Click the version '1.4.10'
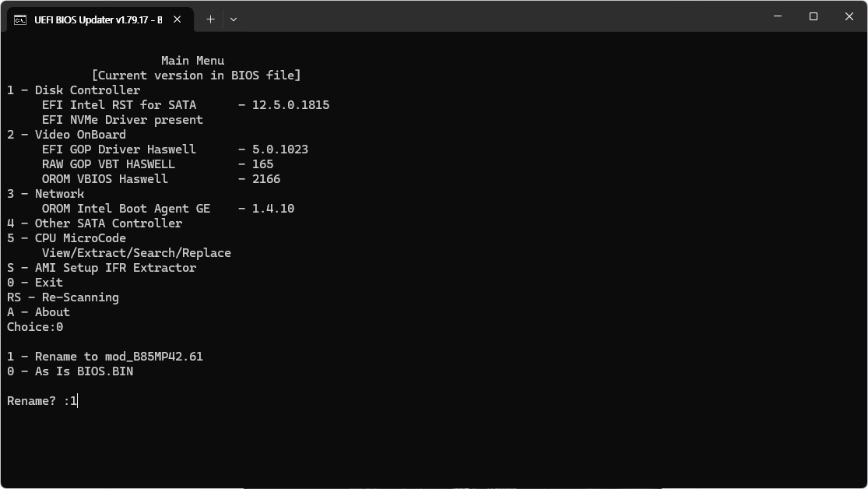868x489 pixels. pyautogui.click(x=273, y=209)
